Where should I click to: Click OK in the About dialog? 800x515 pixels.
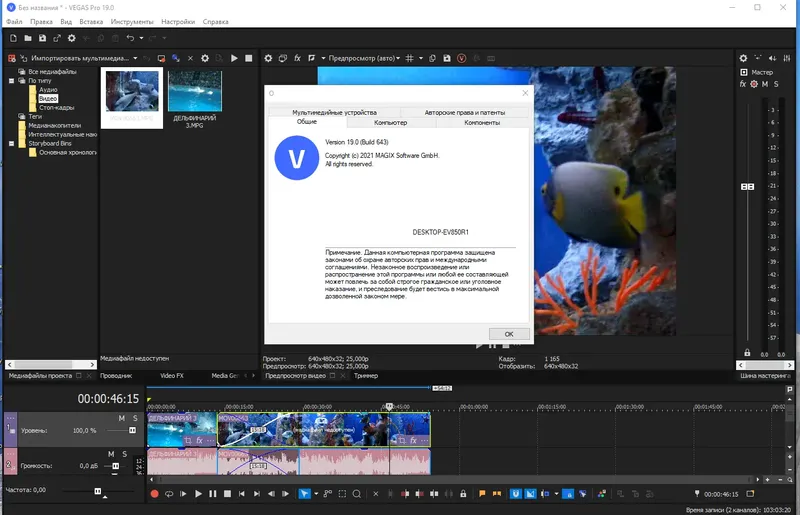509,334
